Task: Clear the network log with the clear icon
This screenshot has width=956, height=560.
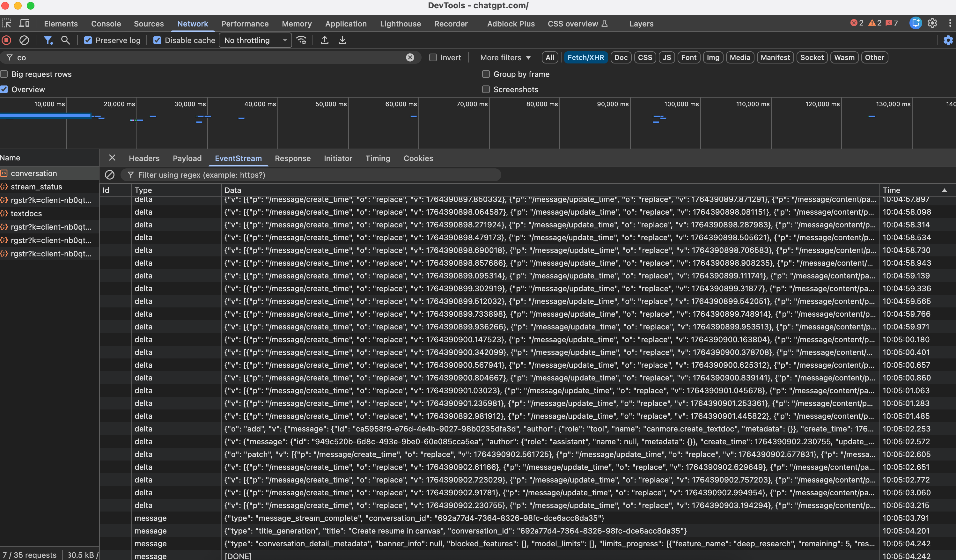Action: 24,40
